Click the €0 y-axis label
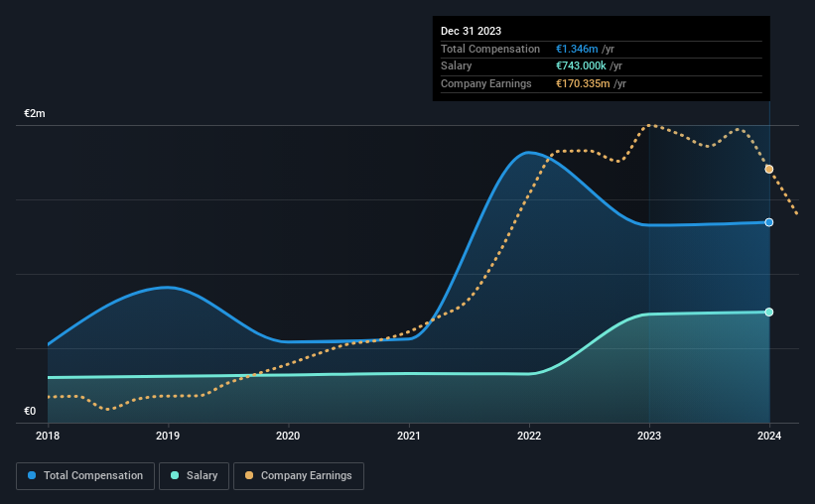The height and width of the screenshot is (504, 815). pyautogui.click(x=30, y=412)
